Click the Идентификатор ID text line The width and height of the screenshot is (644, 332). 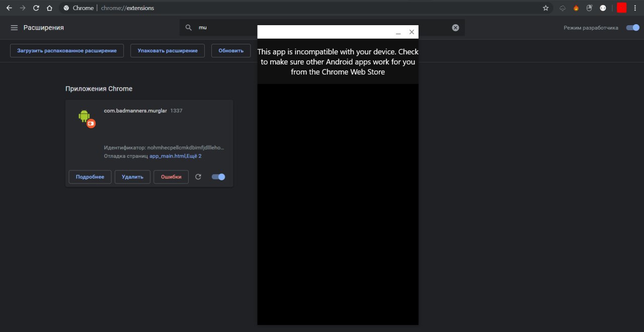164,148
